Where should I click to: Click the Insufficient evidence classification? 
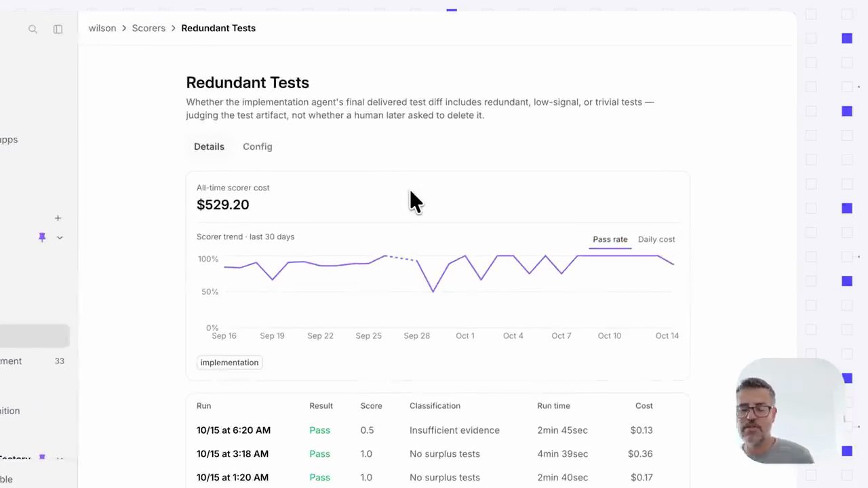click(454, 430)
